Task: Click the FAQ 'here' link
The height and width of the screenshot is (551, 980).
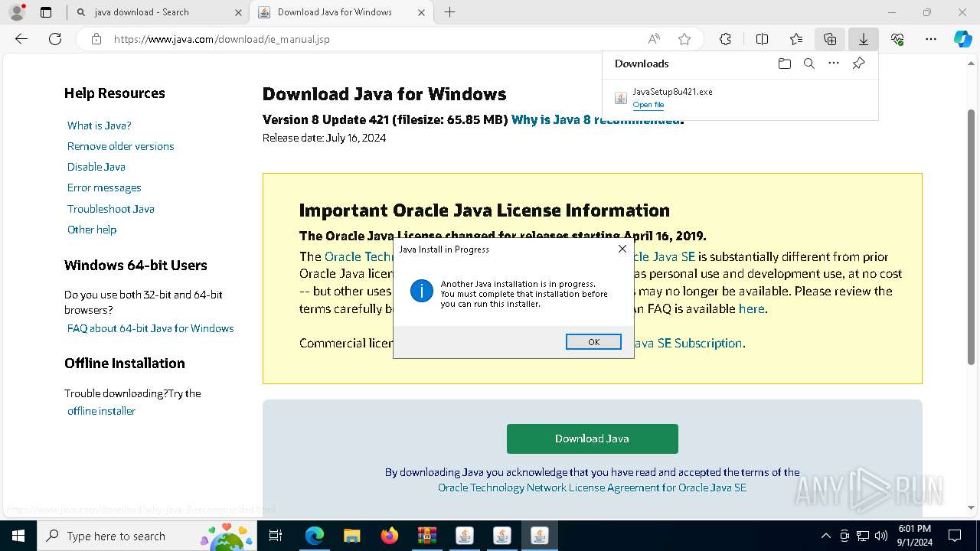Action: click(x=751, y=309)
